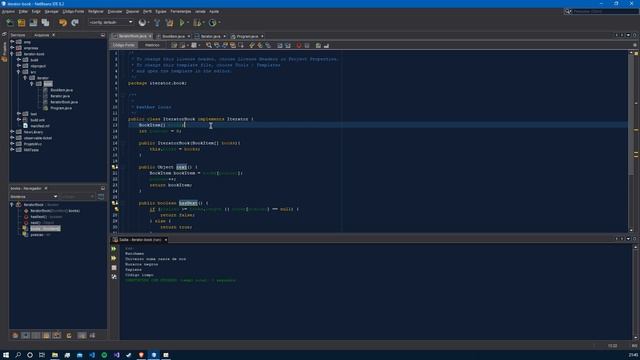
Task: Click the Stop button in output panel
Action: [x=114, y=267]
